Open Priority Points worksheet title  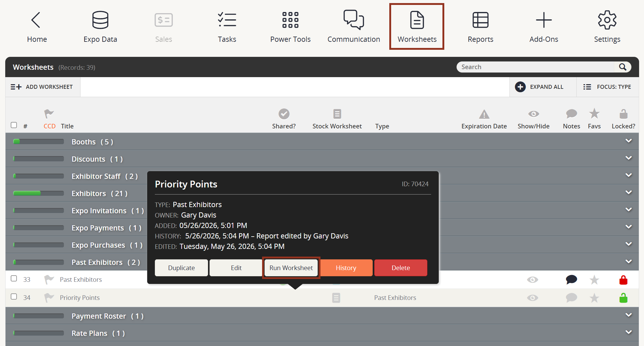tap(80, 297)
